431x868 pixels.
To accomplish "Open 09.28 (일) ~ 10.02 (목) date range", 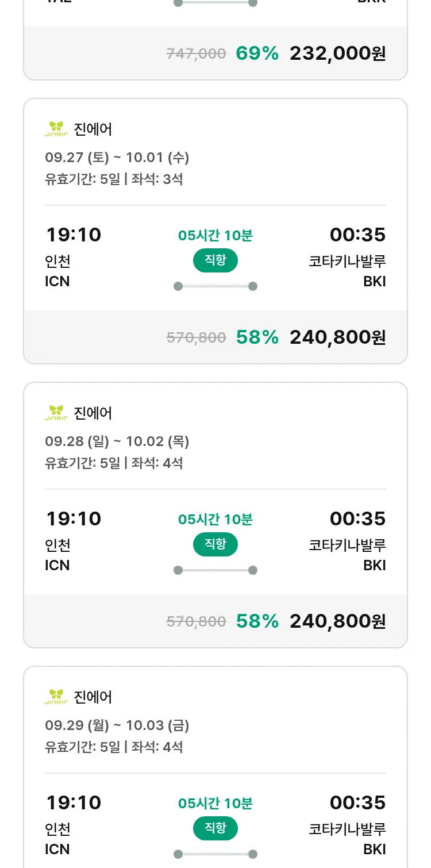I will [x=117, y=441].
